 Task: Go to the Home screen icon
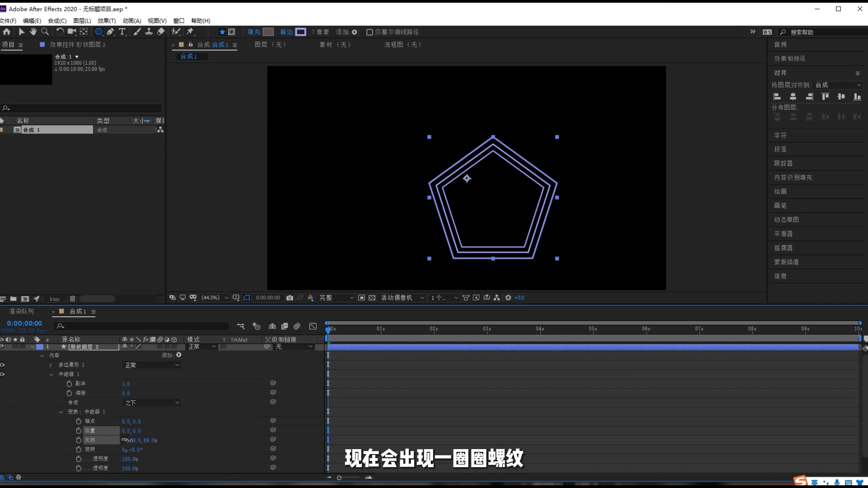click(x=6, y=32)
